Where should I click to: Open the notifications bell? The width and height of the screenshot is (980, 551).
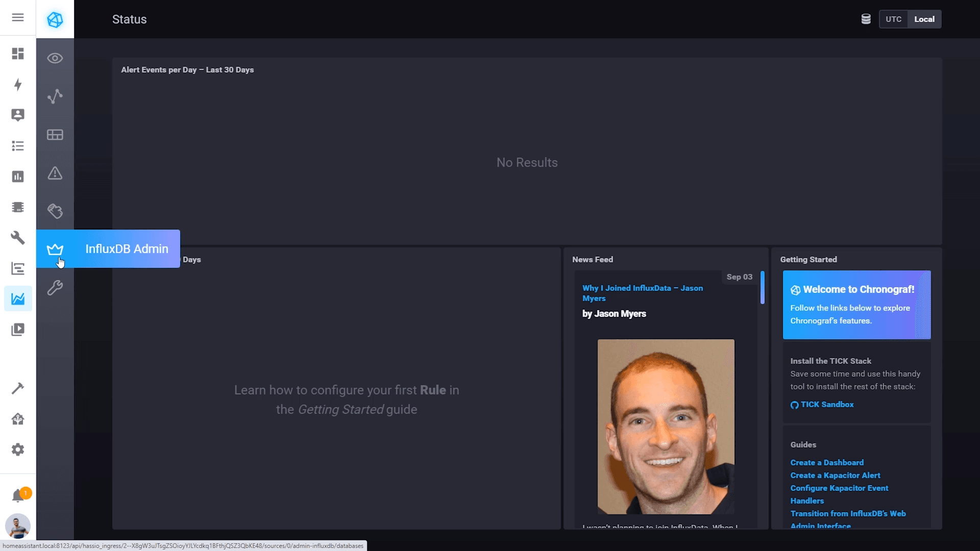click(x=18, y=494)
